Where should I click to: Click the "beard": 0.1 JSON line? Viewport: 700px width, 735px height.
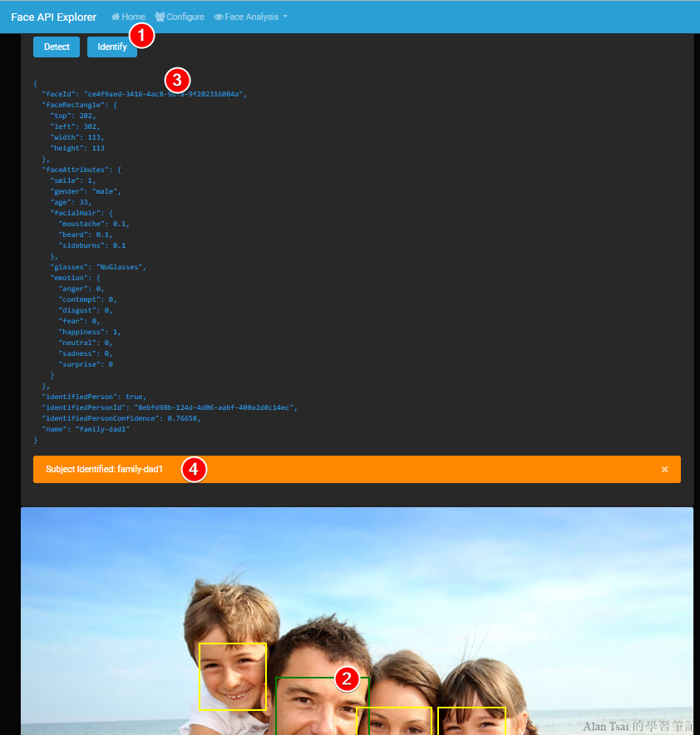pyautogui.click(x=86, y=234)
